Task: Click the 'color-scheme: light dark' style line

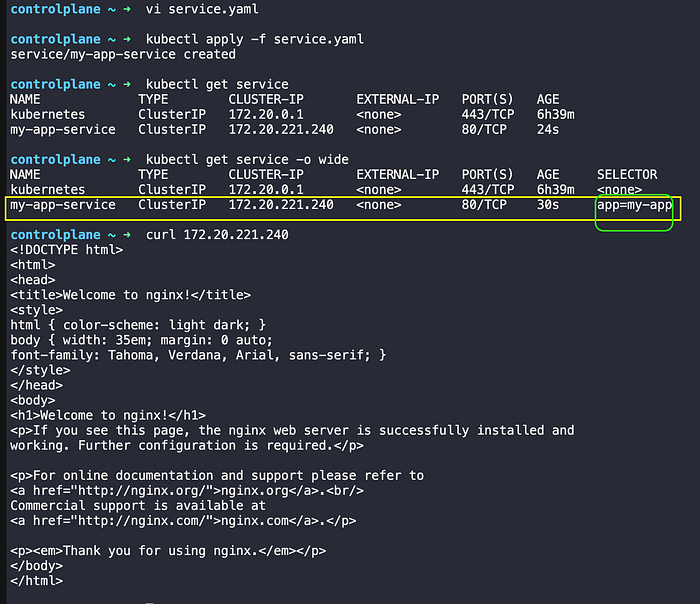Action: coord(138,325)
